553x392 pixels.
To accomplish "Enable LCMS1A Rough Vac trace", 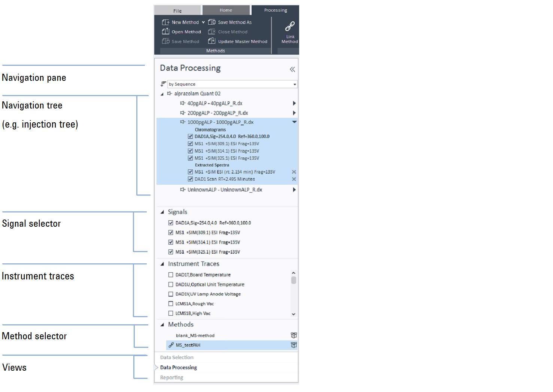I will pyautogui.click(x=171, y=304).
